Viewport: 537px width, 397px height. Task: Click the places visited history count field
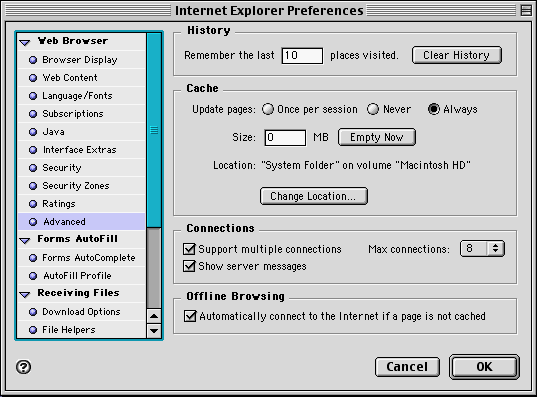coord(302,55)
